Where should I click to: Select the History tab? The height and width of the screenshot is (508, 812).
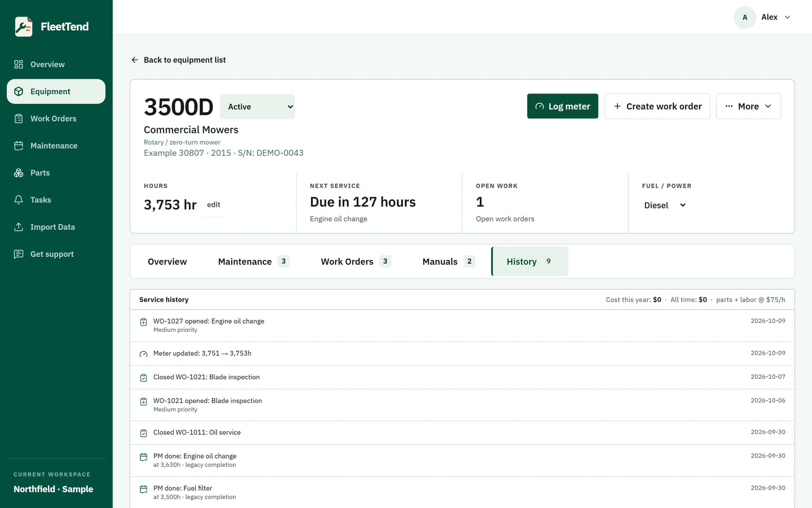click(x=529, y=262)
